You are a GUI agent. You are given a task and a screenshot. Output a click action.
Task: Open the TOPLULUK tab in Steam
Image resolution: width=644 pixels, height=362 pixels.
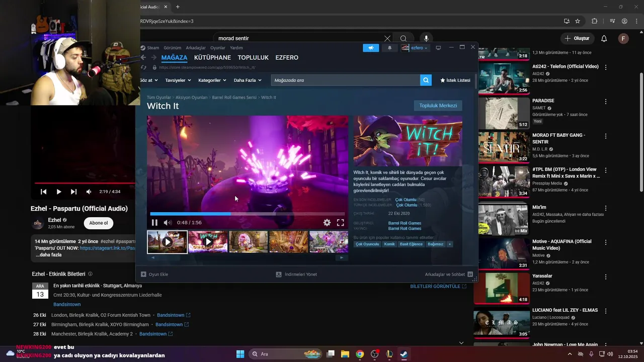253,57
